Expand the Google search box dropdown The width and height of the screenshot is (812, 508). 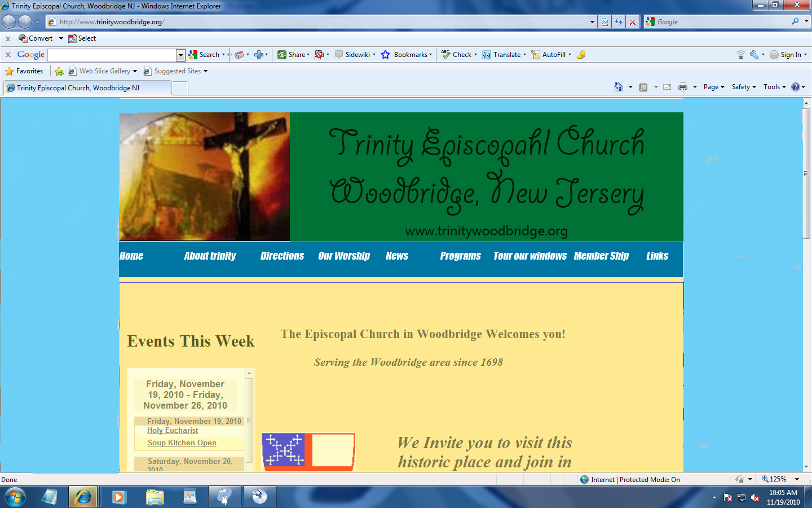[180, 55]
